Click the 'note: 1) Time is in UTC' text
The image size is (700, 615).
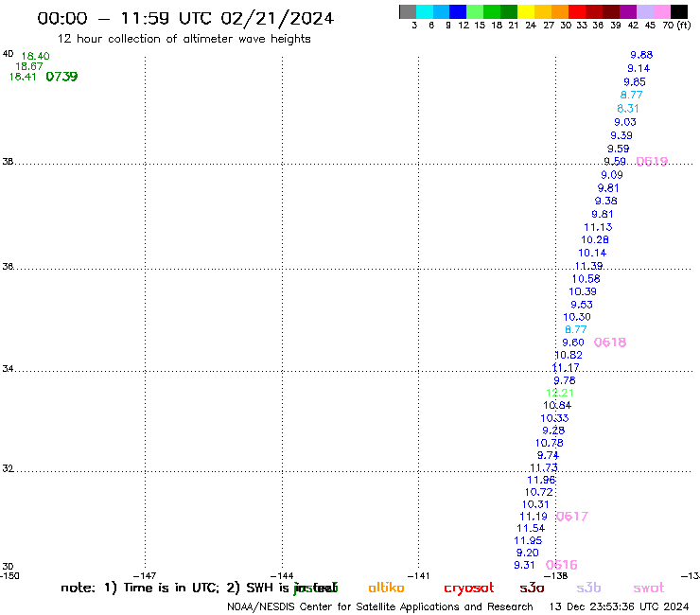pos(139,588)
